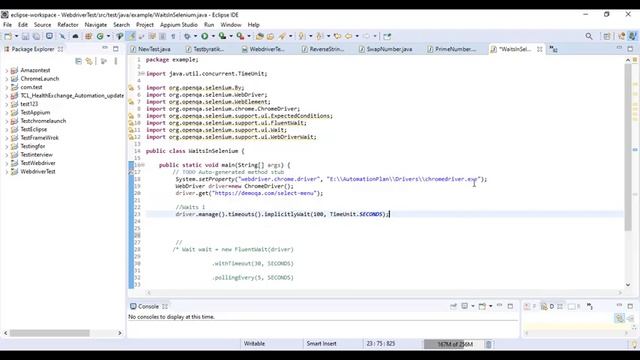Screen dimensions: 640x360
Task: Click the Debug bug toolbar icon
Action: [187, 36]
